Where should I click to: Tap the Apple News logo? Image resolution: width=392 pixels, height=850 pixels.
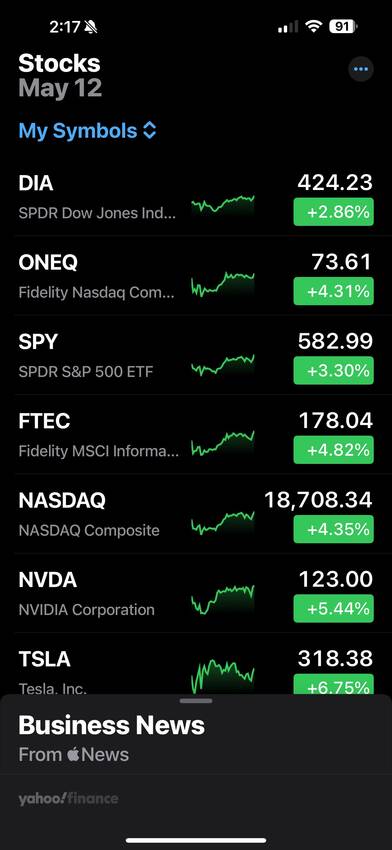pyautogui.click(x=74, y=754)
